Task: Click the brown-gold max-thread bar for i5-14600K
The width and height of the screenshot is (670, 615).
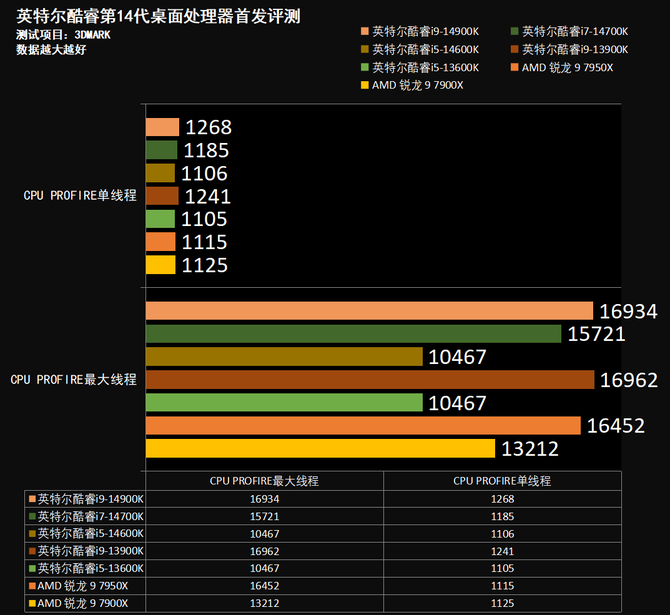Action: pos(284,356)
